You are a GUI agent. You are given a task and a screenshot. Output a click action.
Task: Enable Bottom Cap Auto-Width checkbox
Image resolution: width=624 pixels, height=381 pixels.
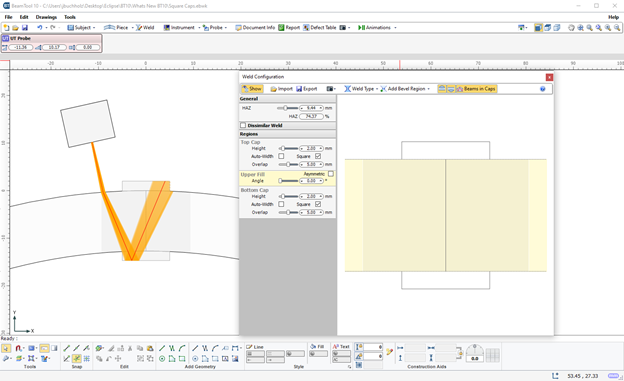click(x=281, y=204)
